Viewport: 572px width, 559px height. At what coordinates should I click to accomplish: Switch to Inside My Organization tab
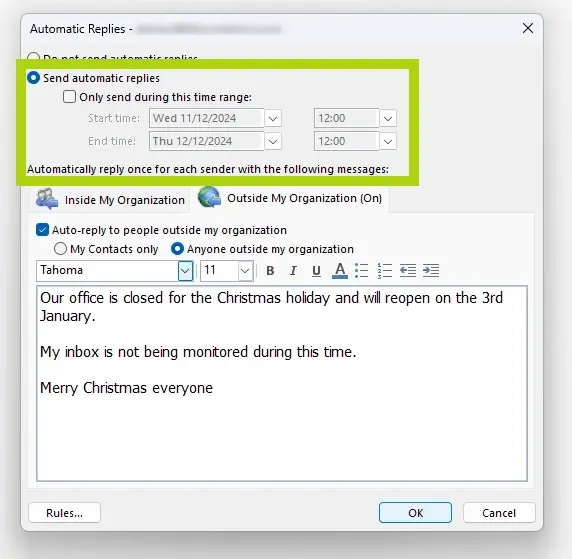coord(110,200)
